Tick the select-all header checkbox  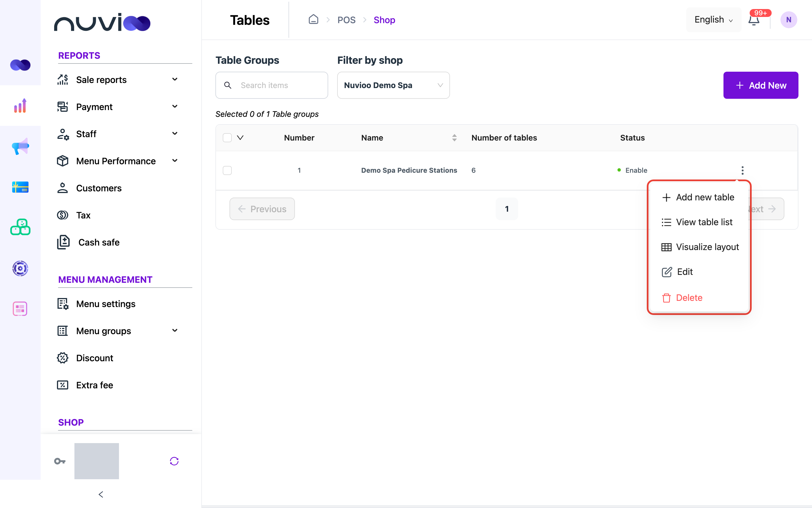227,138
